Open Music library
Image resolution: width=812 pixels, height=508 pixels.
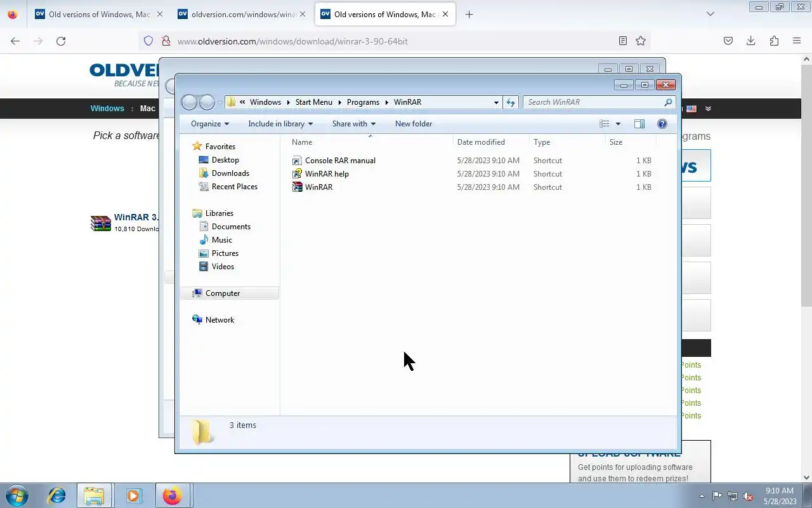click(221, 240)
